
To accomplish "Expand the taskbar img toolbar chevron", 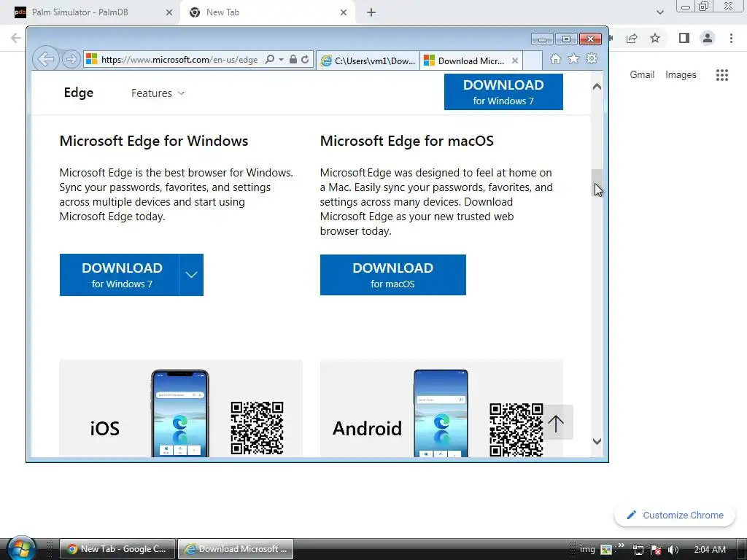I will pos(622,545).
